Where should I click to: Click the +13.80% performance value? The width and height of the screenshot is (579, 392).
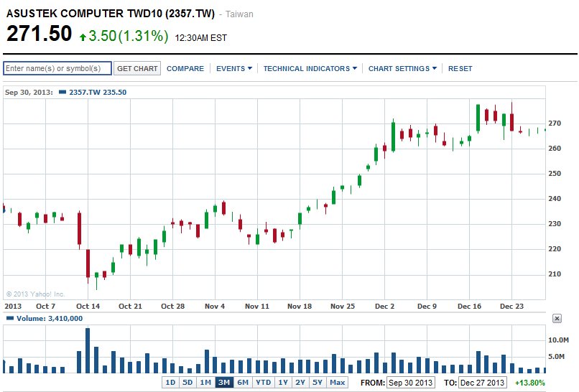[530, 383]
